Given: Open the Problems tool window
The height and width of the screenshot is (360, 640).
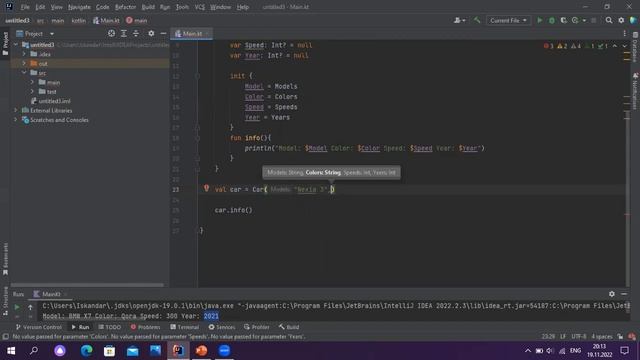Looking at the screenshot, I should pyautogui.click(x=145, y=327).
